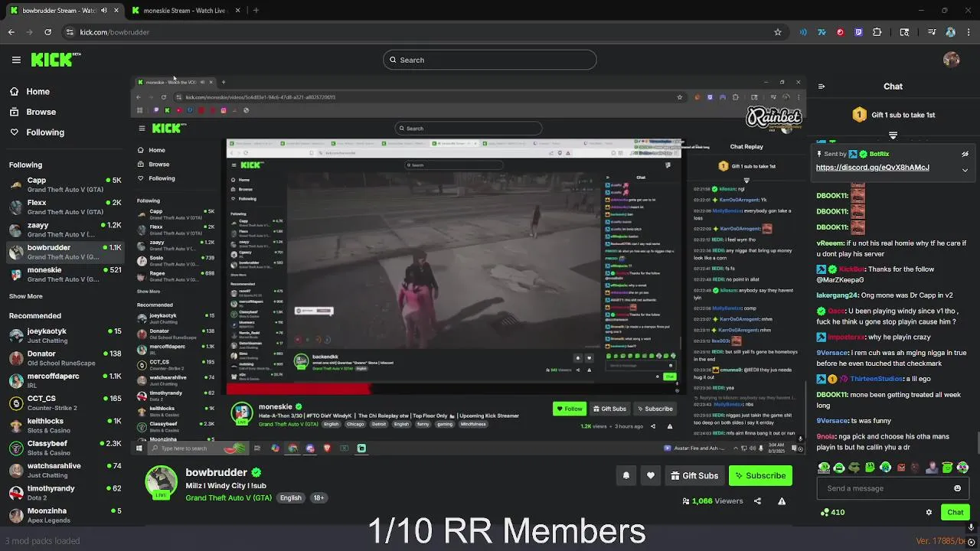980x551 pixels.
Task: Open the purple Twitch-style extension icon
Action: [858, 32]
